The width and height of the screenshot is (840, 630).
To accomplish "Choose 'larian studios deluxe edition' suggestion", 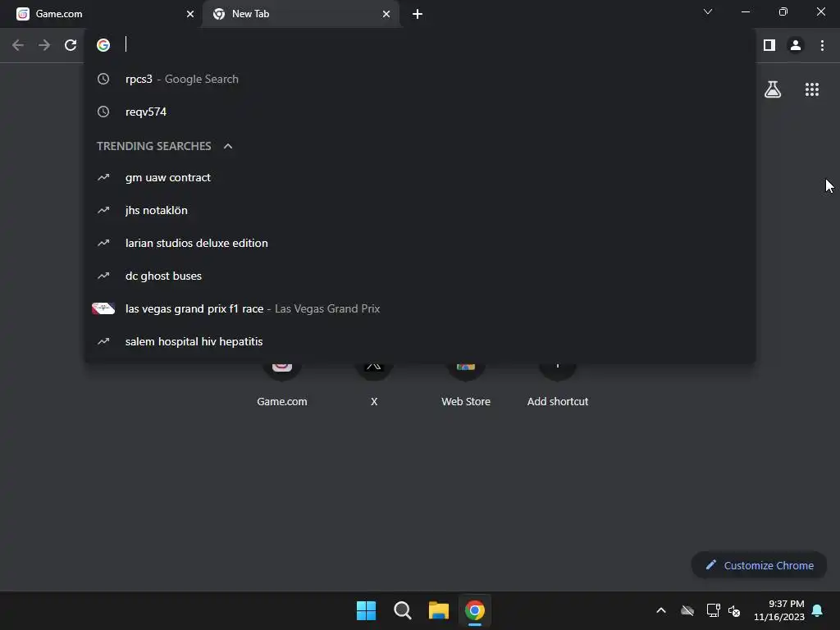I will (420, 243).
